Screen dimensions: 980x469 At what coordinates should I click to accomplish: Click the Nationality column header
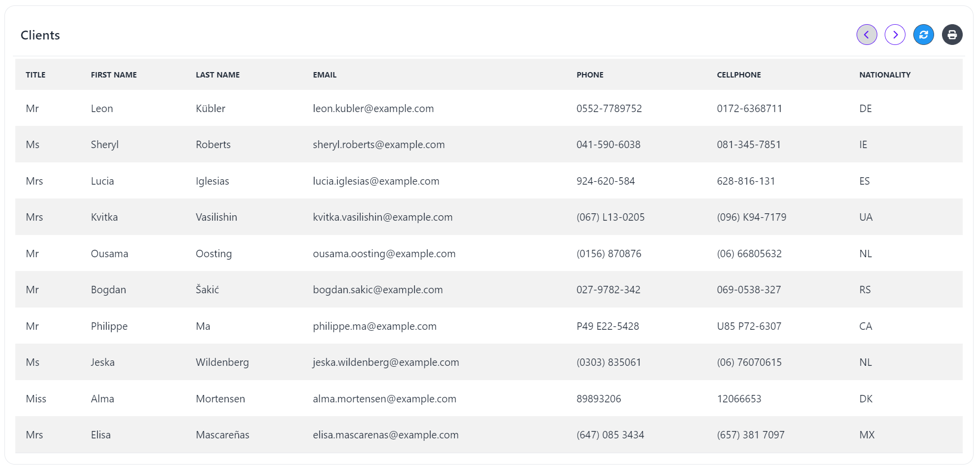coord(885,75)
